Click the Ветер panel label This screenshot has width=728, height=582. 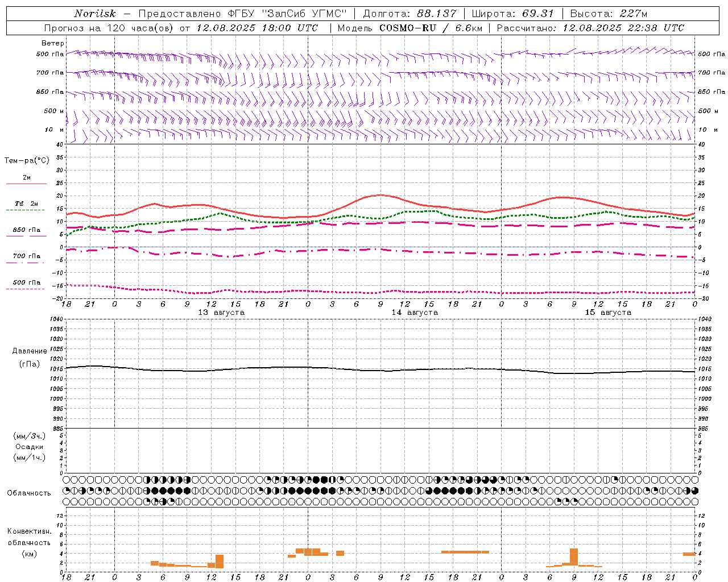(x=53, y=43)
